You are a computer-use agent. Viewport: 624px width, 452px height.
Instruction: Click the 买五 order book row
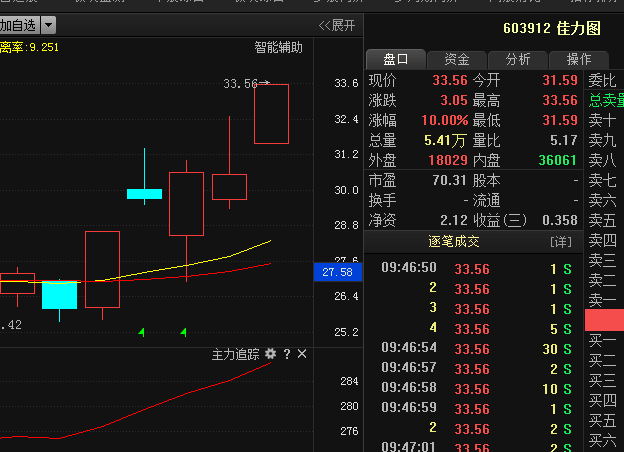pyautogui.click(x=604, y=420)
